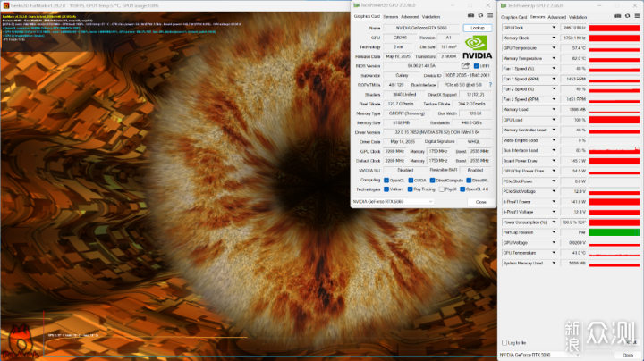This screenshot has height=361, width=644.
Task: Click the refresh icon in the left GPU-Z window
Action: (480, 15)
